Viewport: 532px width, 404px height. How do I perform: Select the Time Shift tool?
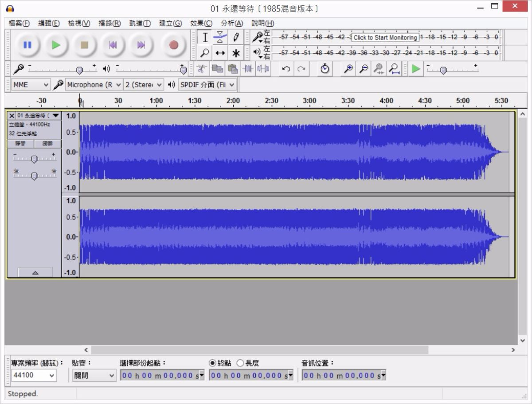pyautogui.click(x=220, y=53)
